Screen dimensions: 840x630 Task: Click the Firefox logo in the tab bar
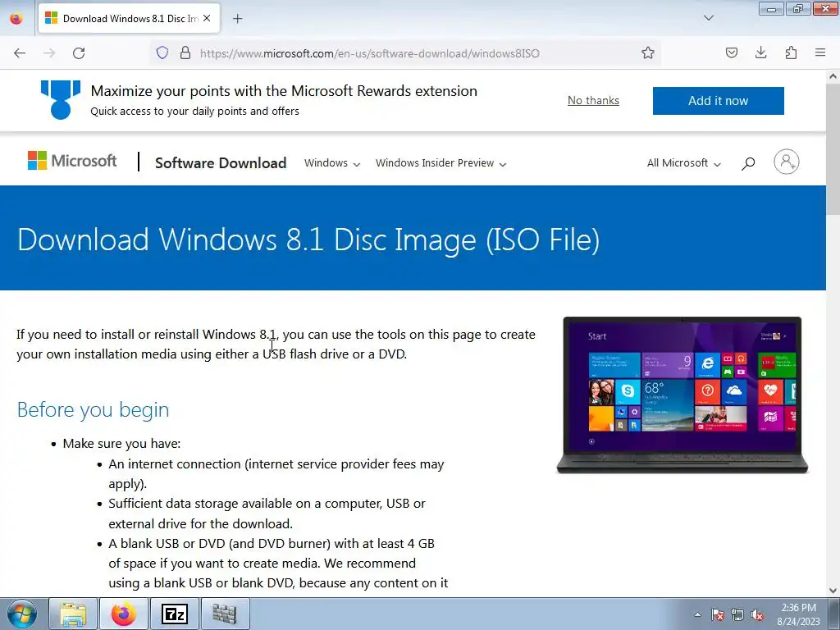(x=16, y=18)
